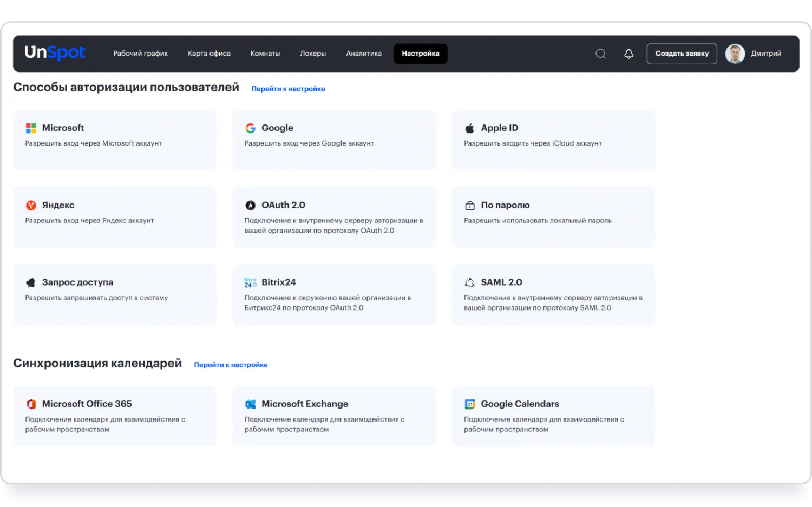812x507 pixels.
Task: Switch to the Аналитика tab
Action: point(364,54)
